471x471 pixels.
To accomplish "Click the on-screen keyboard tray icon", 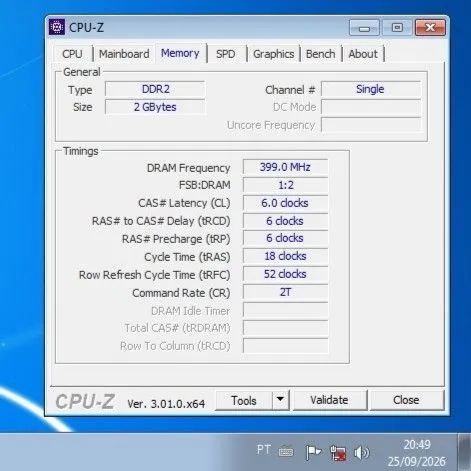I will coord(286,452).
